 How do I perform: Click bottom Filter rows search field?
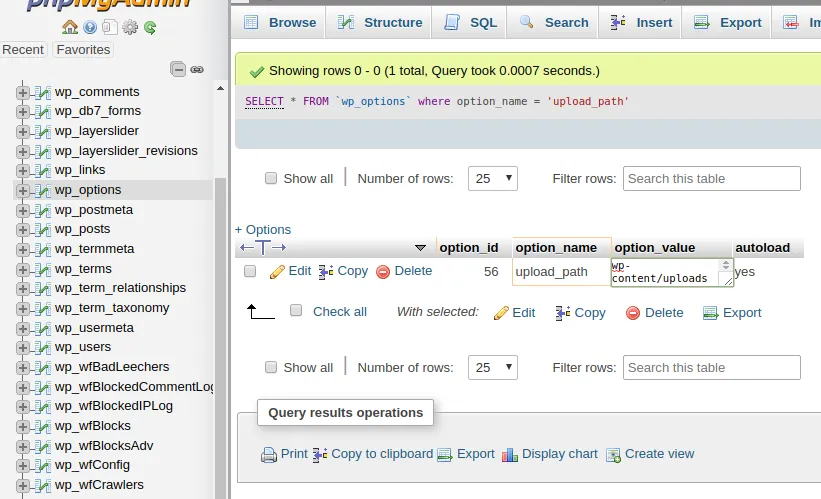tap(712, 368)
